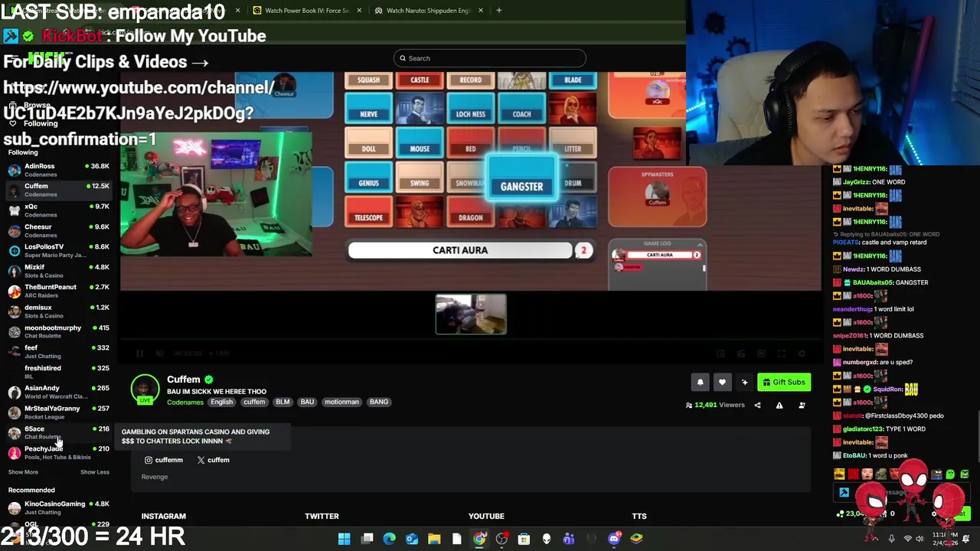Select the motionman tag
Screen dimensions: 980x551
pyautogui.click(x=341, y=402)
